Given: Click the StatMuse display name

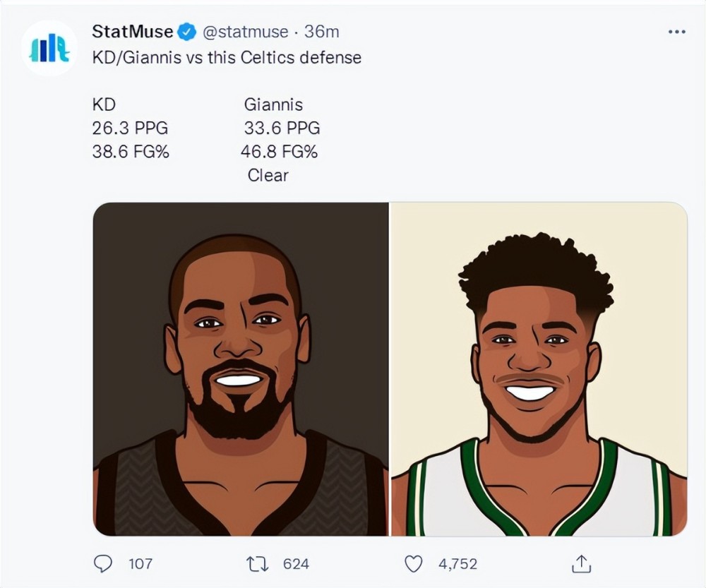Looking at the screenshot, I should (x=133, y=32).
